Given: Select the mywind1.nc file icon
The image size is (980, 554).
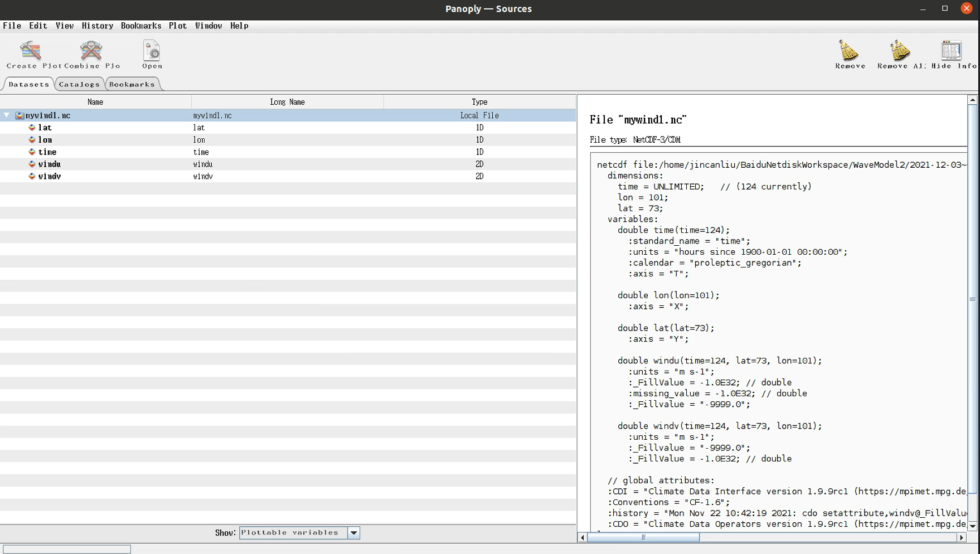Looking at the screenshot, I should pyautogui.click(x=20, y=115).
